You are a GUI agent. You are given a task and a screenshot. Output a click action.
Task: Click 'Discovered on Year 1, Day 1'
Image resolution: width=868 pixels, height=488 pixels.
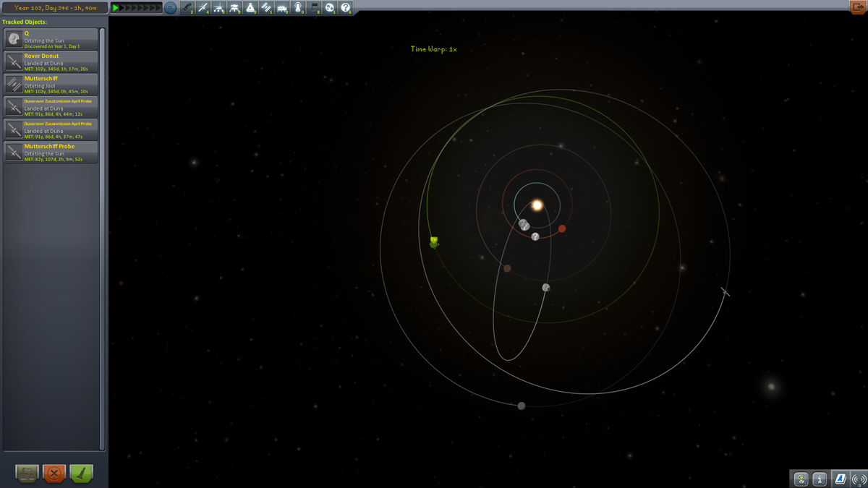52,46
